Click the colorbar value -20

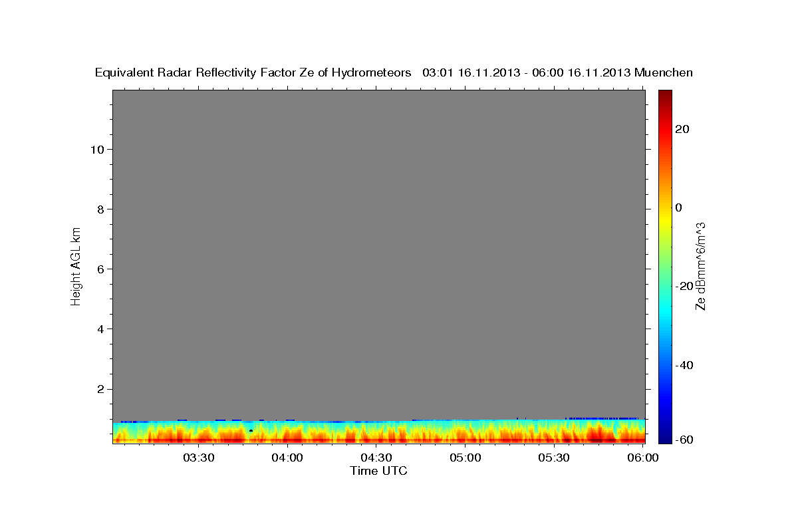coord(684,286)
